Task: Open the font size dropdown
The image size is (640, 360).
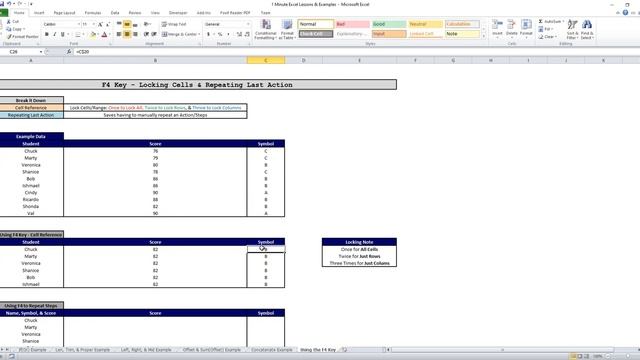Action: tap(93, 24)
